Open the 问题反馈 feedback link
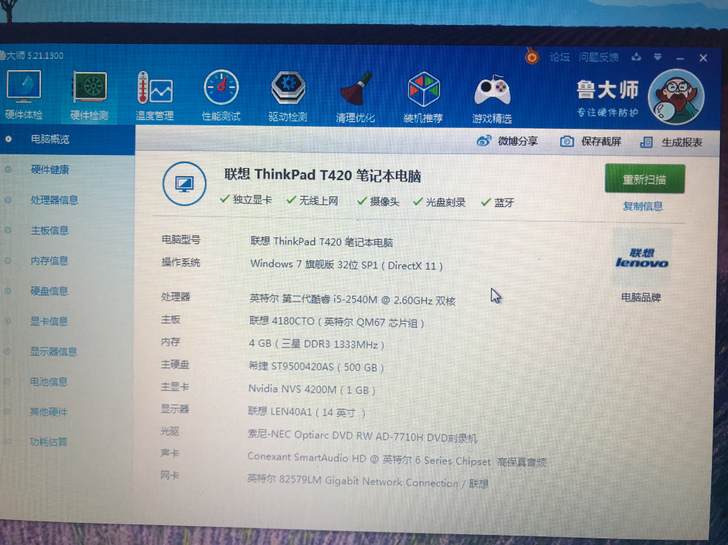Image resolution: width=728 pixels, height=545 pixels. [598, 57]
